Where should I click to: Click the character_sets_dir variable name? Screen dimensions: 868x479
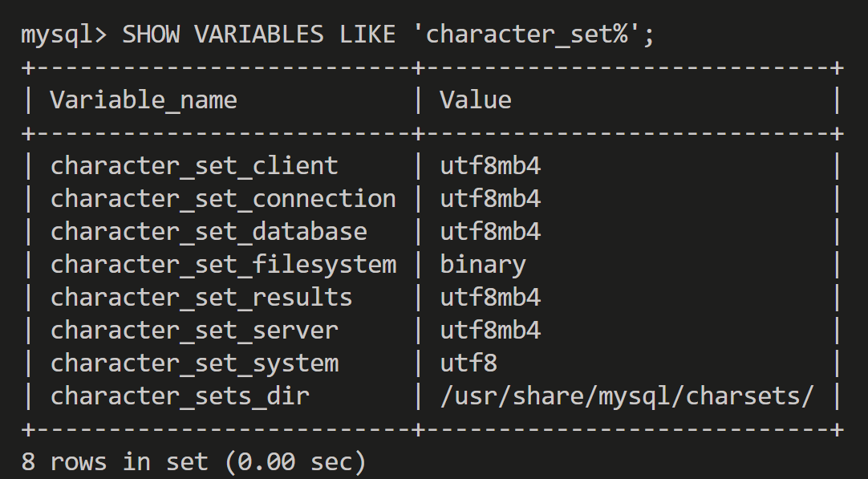pos(180,396)
